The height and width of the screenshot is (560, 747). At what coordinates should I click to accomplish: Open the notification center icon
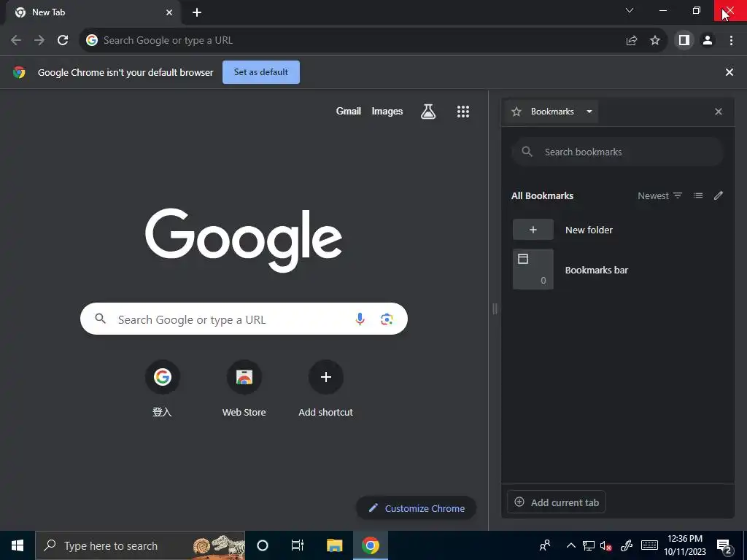[724, 546]
